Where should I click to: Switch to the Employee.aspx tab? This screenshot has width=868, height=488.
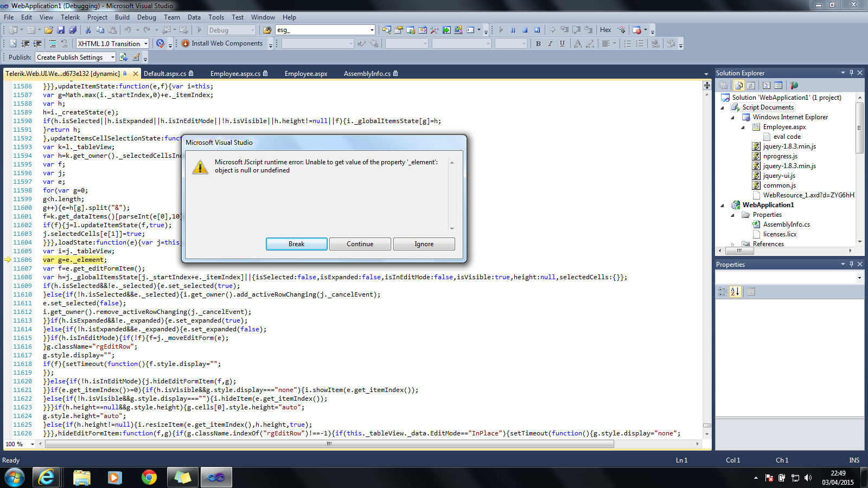pyautogui.click(x=306, y=73)
